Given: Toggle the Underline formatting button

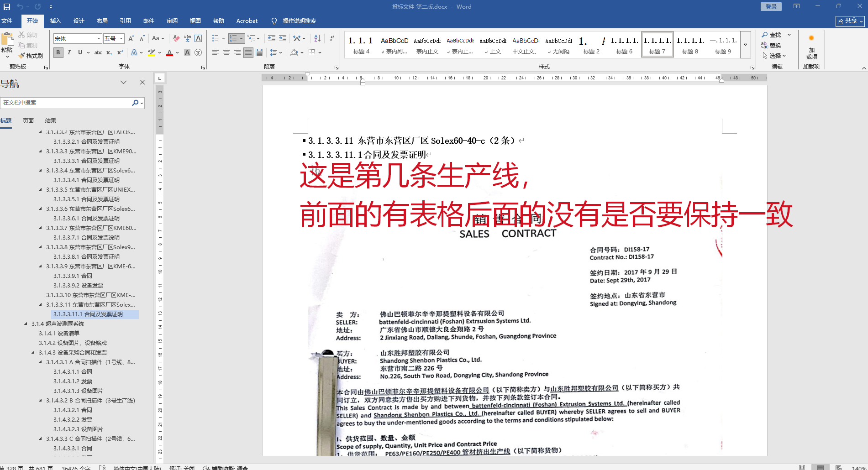Looking at the screenshot, I should pos(80,52).
